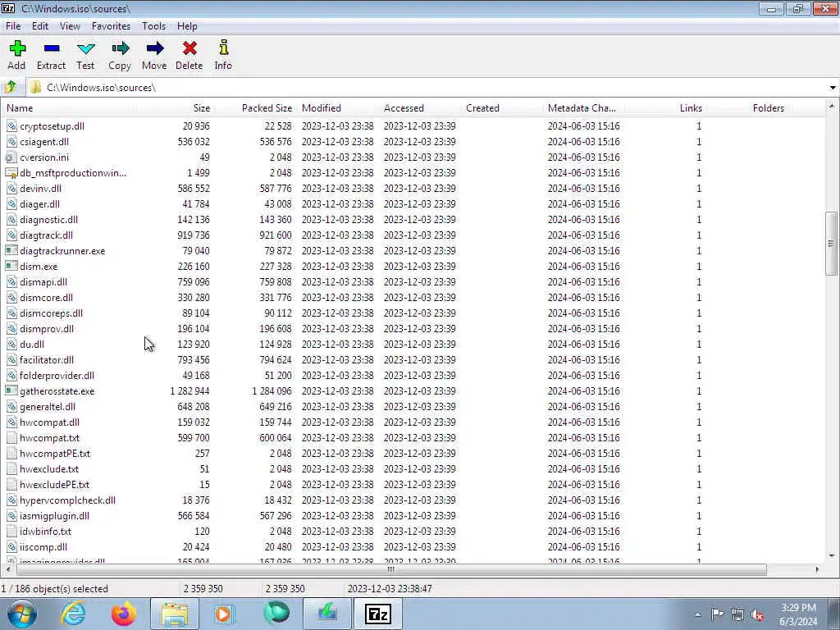Screen dimensions: 840x630
Task: Click the cversion.ini file icon
Action: (11, 157)
